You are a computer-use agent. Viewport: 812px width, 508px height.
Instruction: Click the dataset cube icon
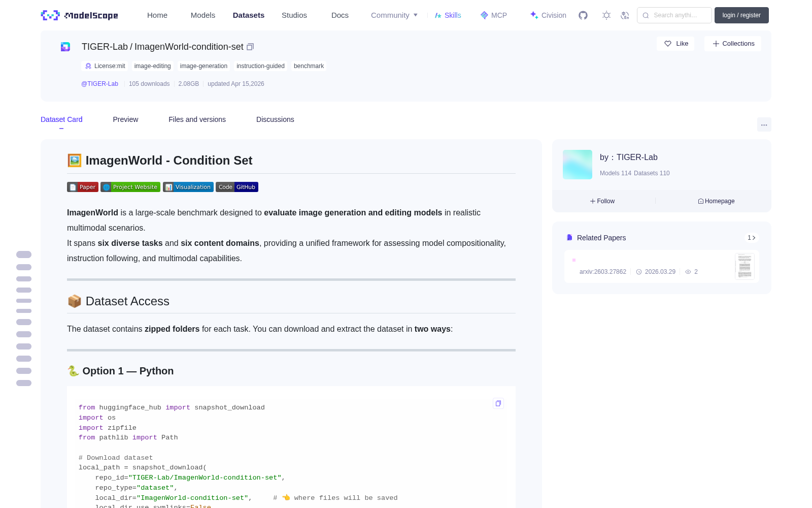[x=65, y=47]
